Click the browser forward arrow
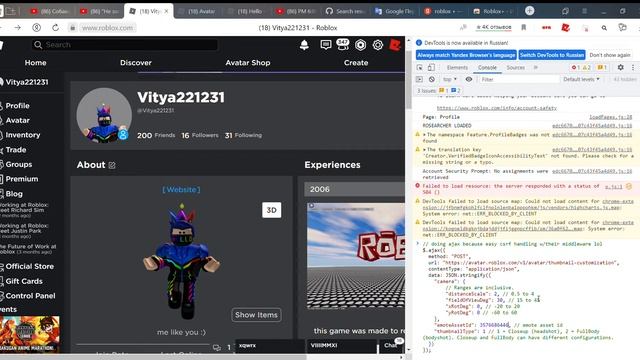This screenshot has width=640, height=360. (18, 28)
